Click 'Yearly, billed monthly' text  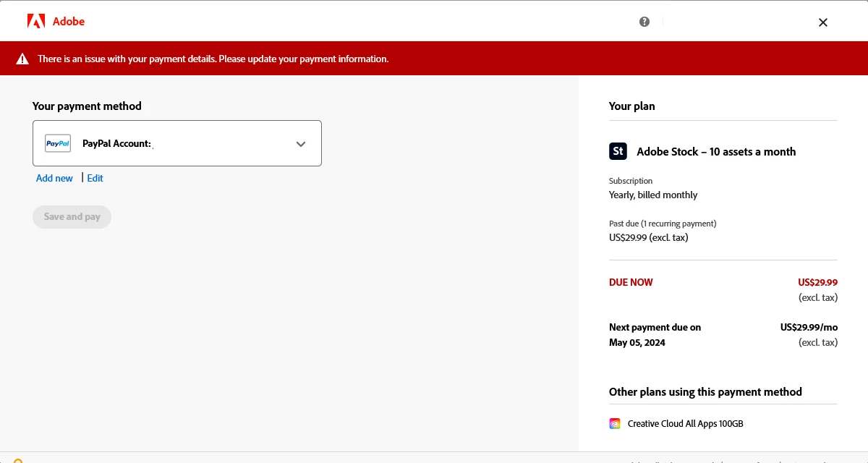click(x=653, y=195)
